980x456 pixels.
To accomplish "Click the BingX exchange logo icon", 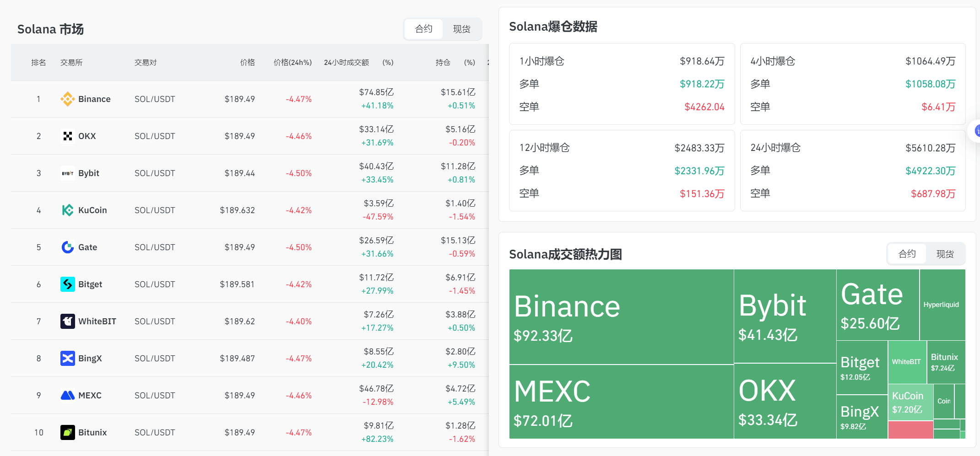I will point(67,358).
